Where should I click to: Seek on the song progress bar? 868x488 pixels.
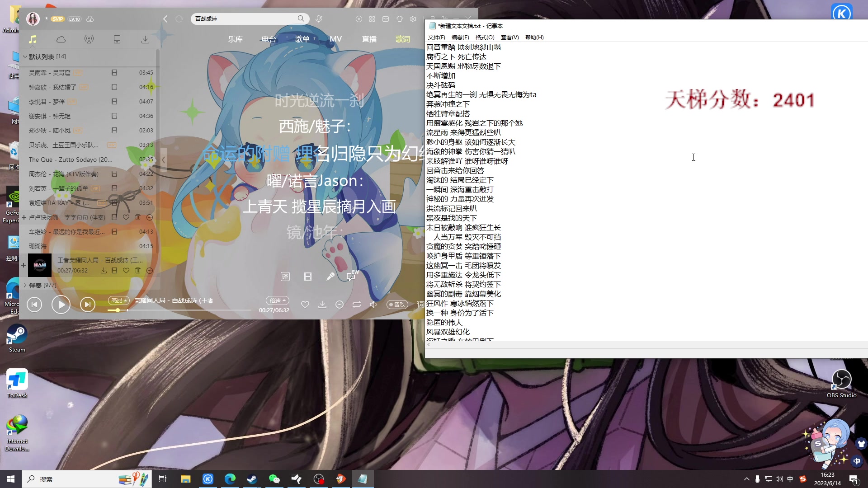[x=179, y=310]
